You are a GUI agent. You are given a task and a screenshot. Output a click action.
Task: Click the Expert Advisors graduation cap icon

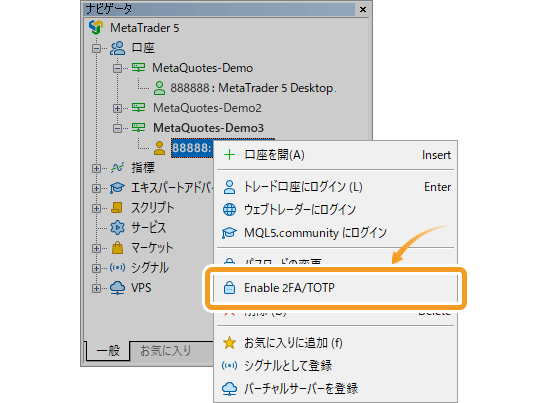click(x=117, y=188)
